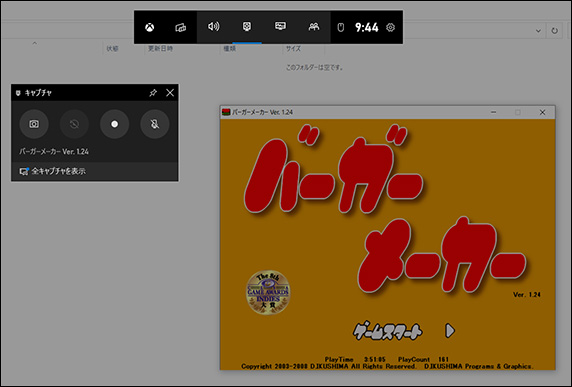Open the Xbox menu in Game Bar
Image resolution: width=572 pixels, height=387 pixels.
pos(150,27)
